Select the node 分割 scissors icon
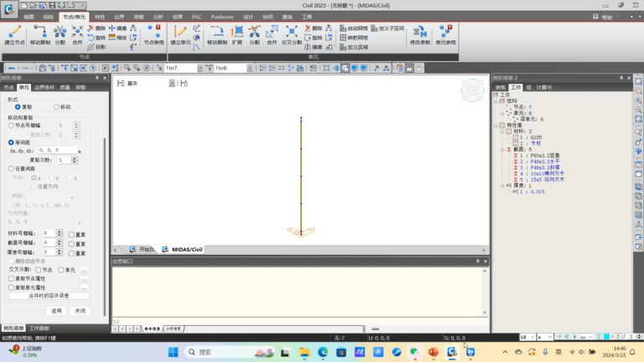This screenshot has width=644, height=362. [x=60, y=35]
